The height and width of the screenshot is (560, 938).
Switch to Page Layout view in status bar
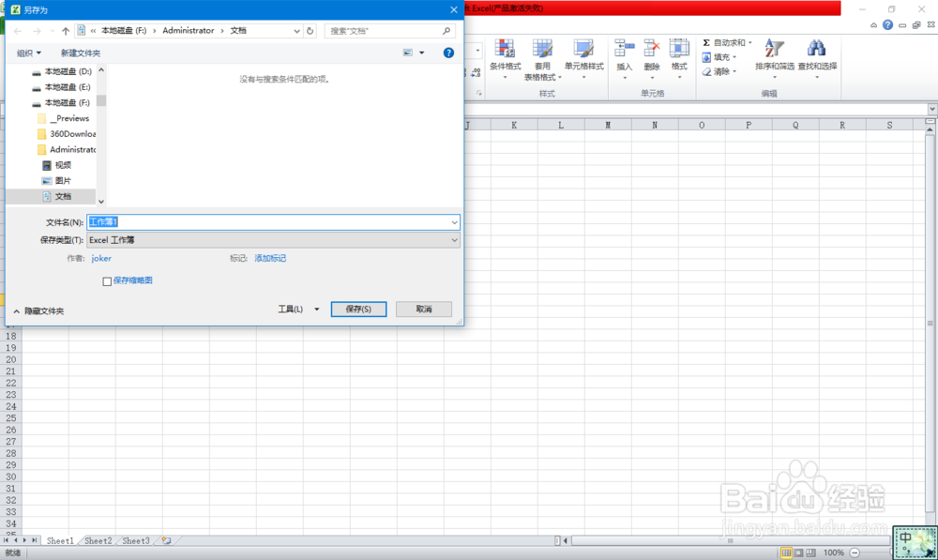pyautogui.click(x=798, y=552)
